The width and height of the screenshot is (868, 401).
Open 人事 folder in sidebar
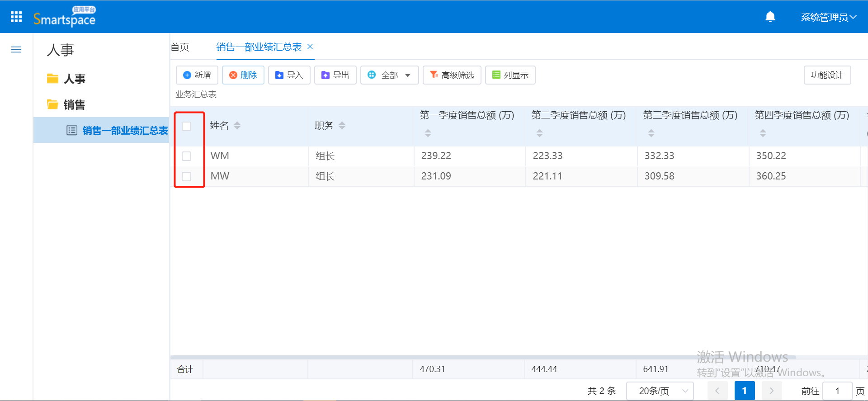click(x=75, y=79)
